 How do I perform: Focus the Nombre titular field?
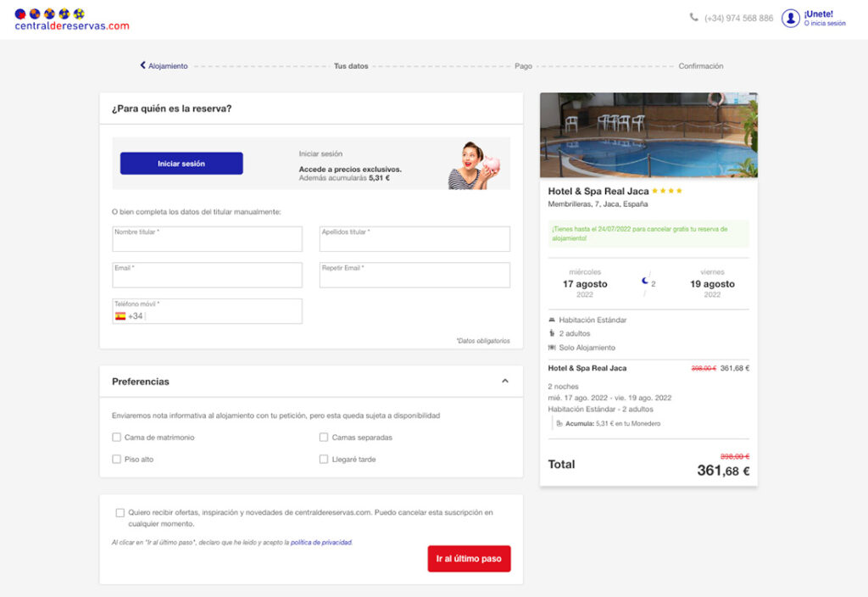point(207,238)
